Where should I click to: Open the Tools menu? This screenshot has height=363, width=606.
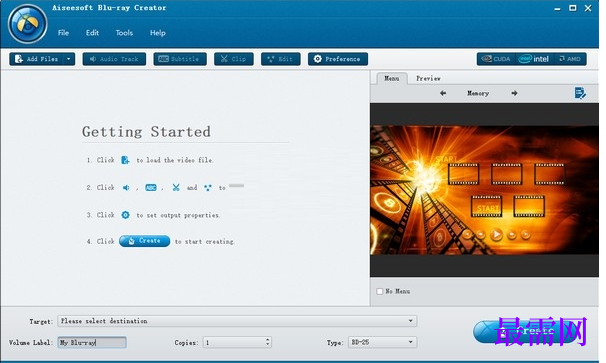tap(124, 33)
